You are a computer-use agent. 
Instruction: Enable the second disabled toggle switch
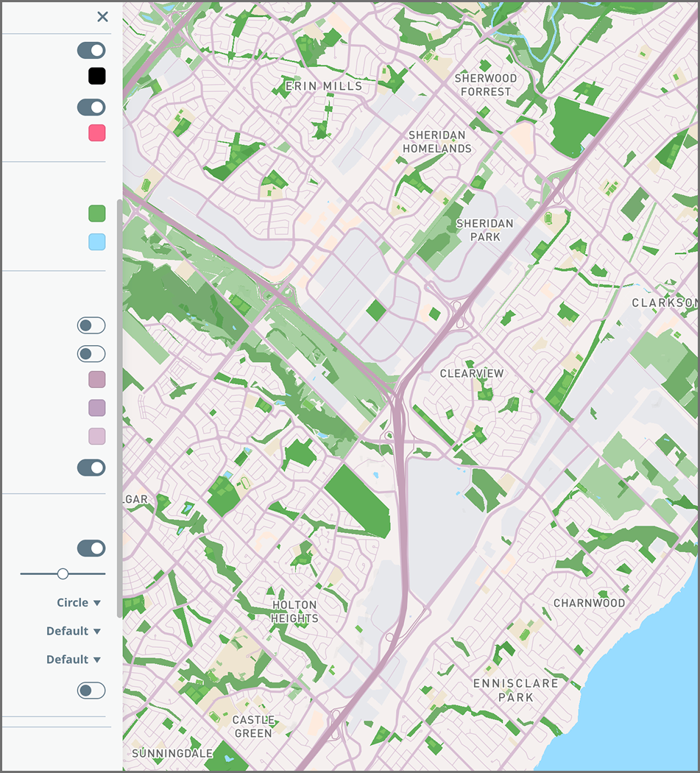(x=91, y=353)
